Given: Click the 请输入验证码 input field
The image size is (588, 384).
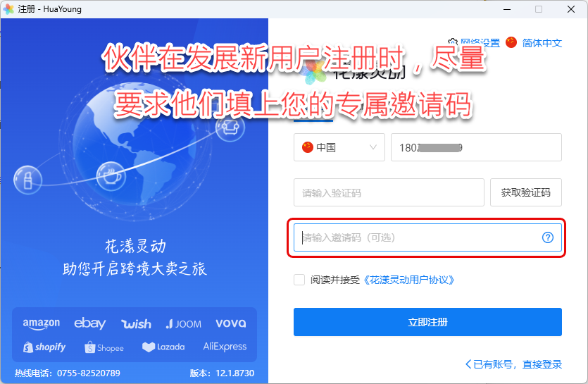Looking at the screenshot, I should 389,192.
